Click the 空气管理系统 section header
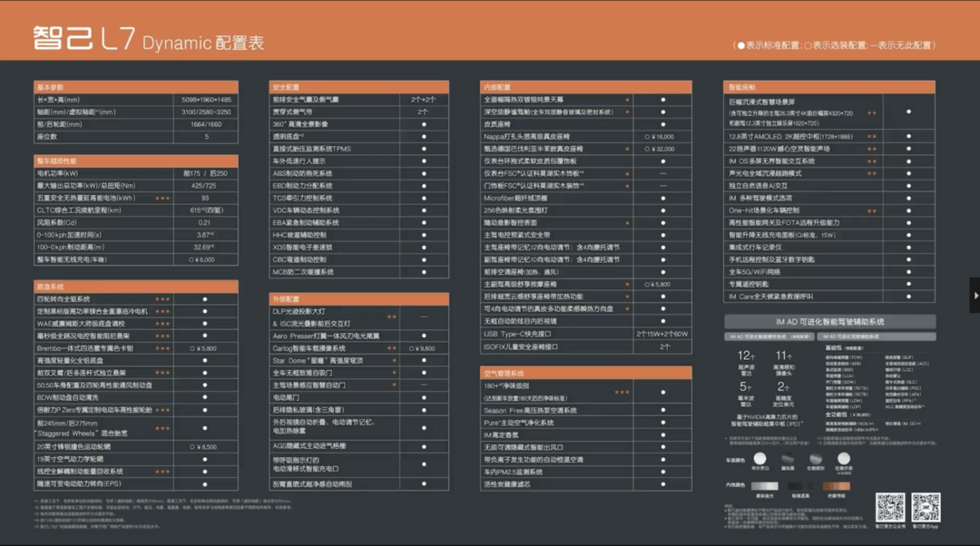This screenshot has height=546, width=980. click(x=585, y=373)
